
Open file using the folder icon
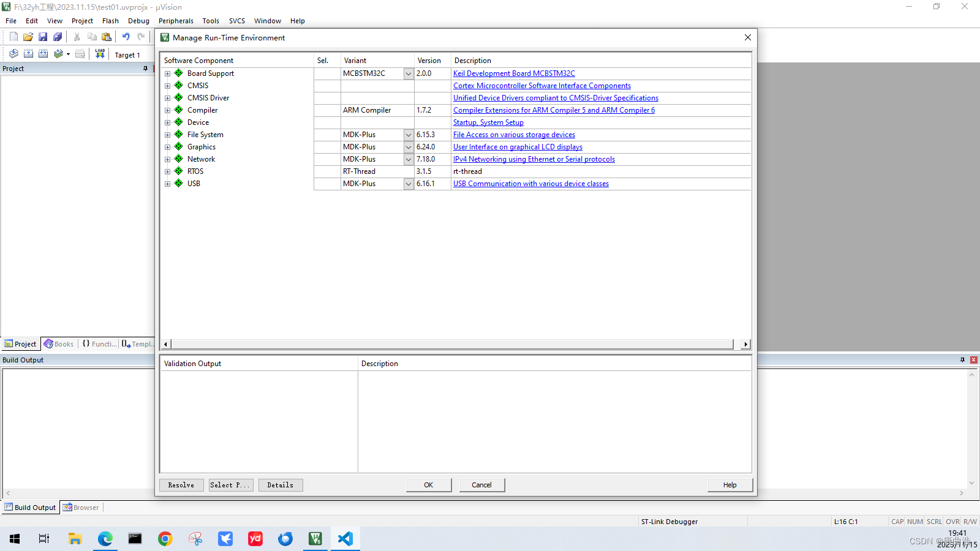click(x=28, y=37)
